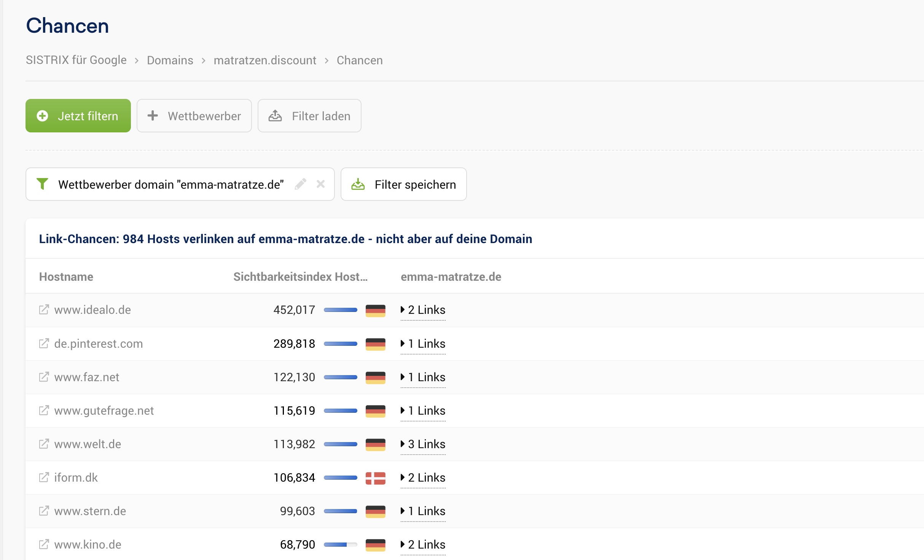This screenshot has height=560, width=924.
Task: Click the emma-matratze.de column header
Action: (x=451, y=277)
